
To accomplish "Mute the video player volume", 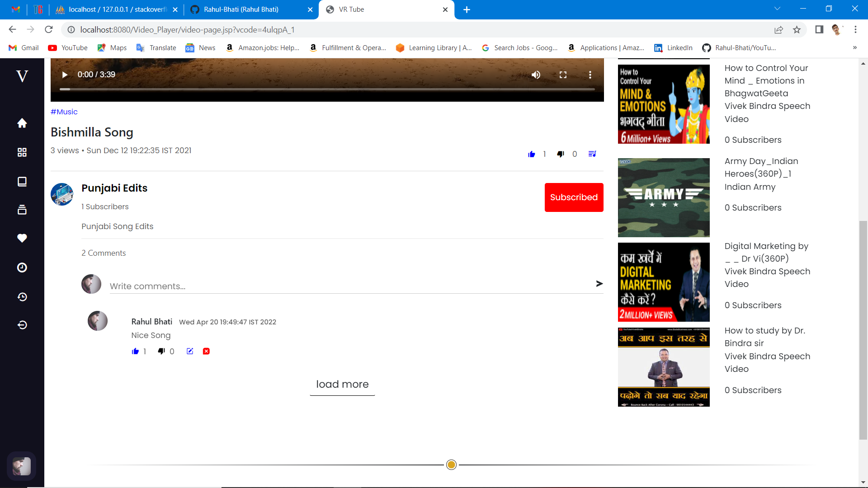I will point(536,75).
